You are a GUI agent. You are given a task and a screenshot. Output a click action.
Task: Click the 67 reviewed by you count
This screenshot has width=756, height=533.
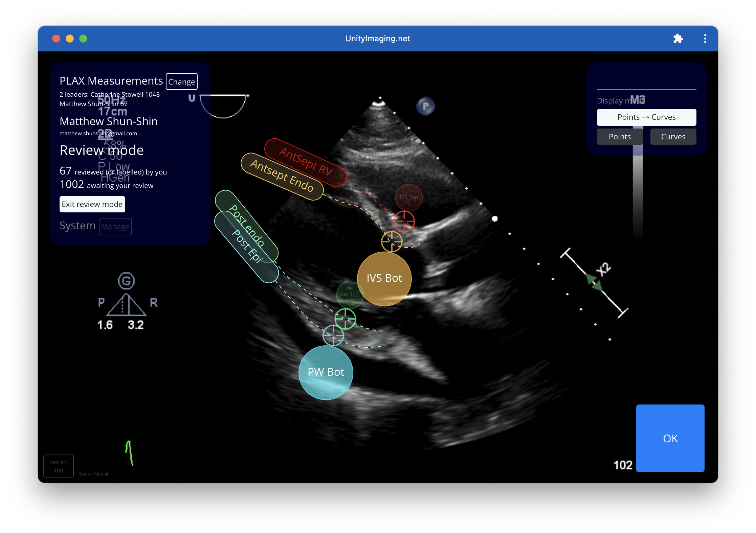113,171
